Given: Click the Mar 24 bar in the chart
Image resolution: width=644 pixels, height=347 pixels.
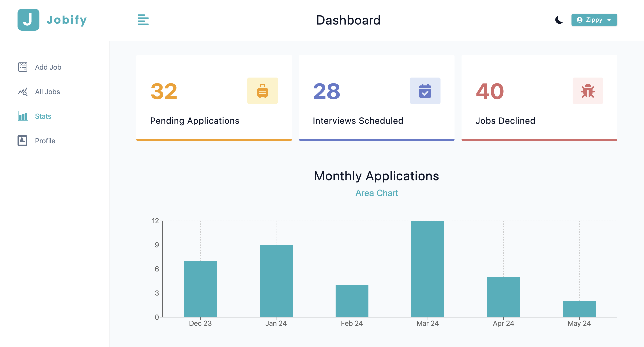Looking at the screenshot, I should click(x=428, y=269).
